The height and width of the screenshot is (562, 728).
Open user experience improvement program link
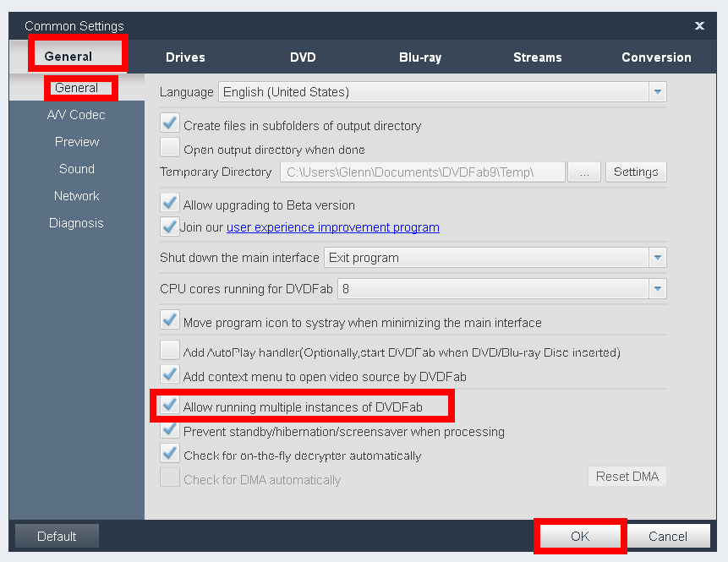click(x=333, y=227)
